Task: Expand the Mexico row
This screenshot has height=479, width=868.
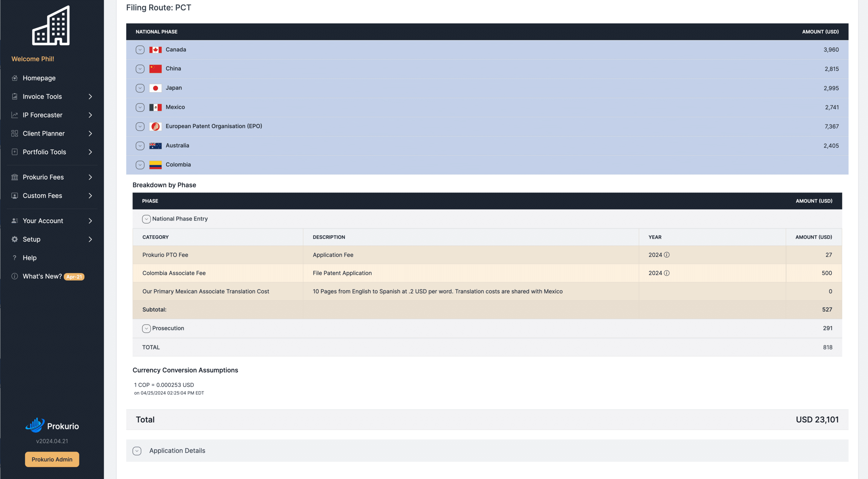Action: tap(140, 107)
